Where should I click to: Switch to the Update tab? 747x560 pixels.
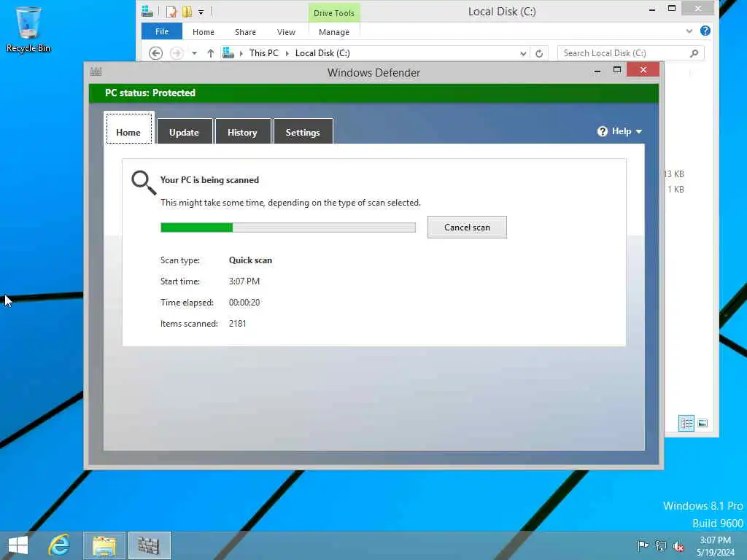[x=185, y=133]
